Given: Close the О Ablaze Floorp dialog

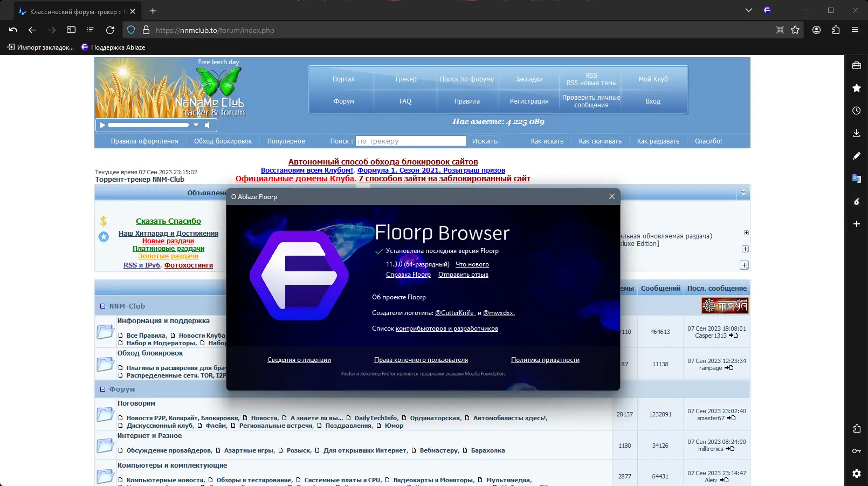Looking at the screenshot, I should click(x=612, y=196).
